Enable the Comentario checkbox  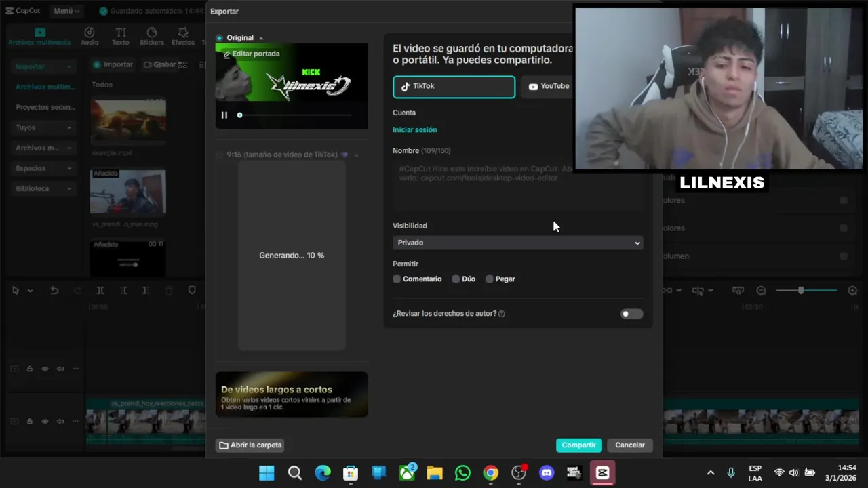[x=397, y=279]
